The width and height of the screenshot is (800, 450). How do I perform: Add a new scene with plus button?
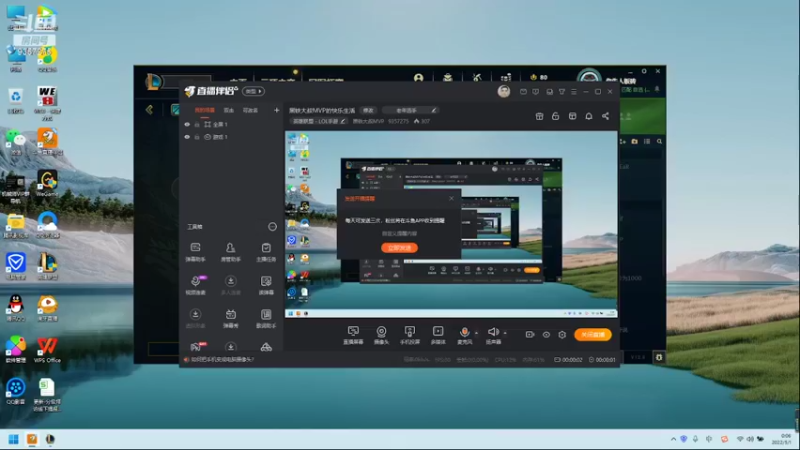[x=277, y=110]
